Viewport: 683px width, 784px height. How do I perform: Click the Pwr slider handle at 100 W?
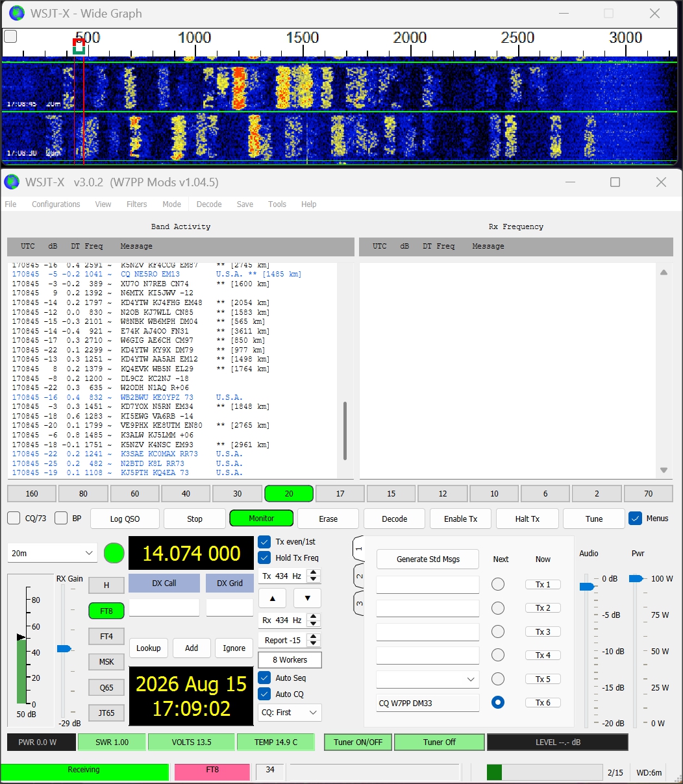click(x=637, y=578)
